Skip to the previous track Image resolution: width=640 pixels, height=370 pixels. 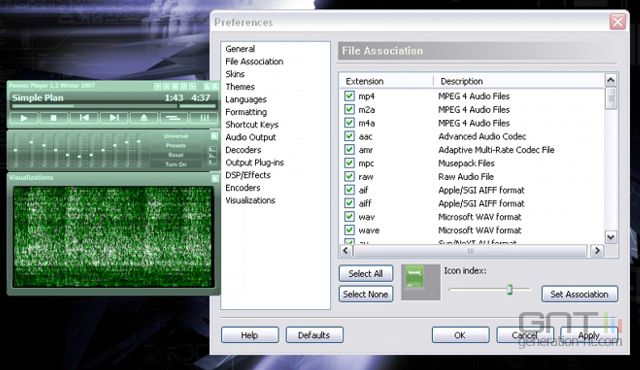click(84, 118)
